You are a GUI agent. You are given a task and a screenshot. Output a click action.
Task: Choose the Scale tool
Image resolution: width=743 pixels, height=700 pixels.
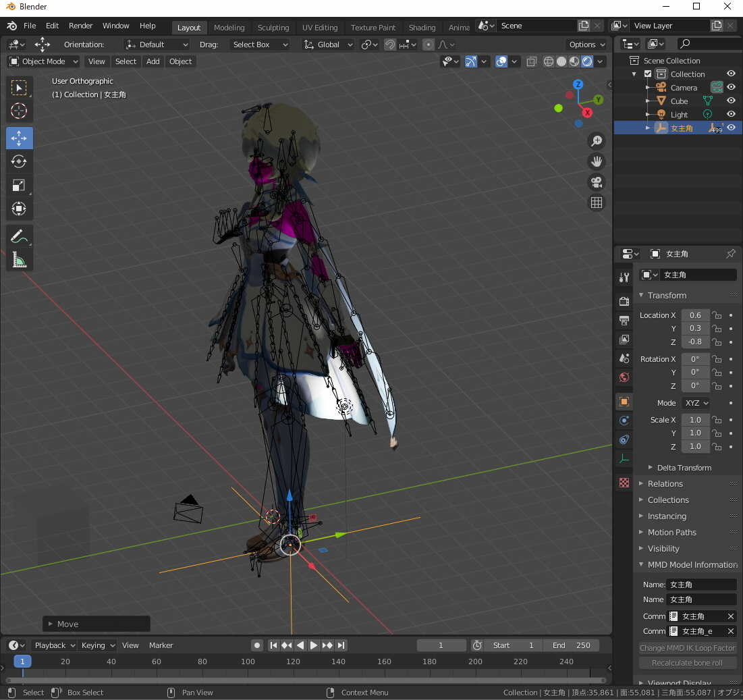pos(19,185)
